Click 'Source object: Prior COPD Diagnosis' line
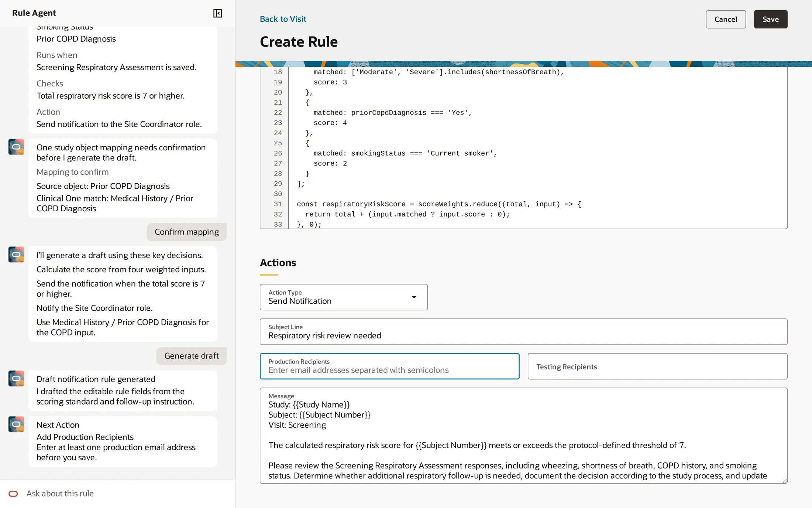This screenshot has height=508, width=812. click(x=103, y=186)
